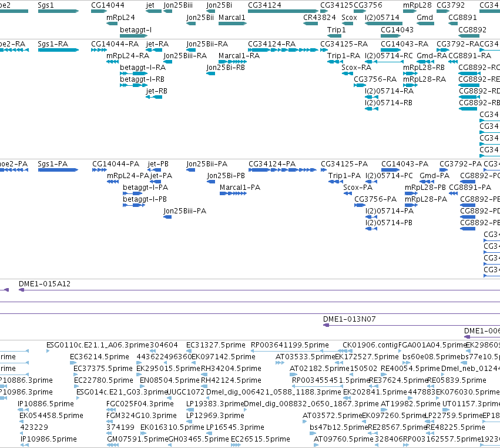
Task: Select the EK054458.5prime EST label
Action: (x=51, y=416)
